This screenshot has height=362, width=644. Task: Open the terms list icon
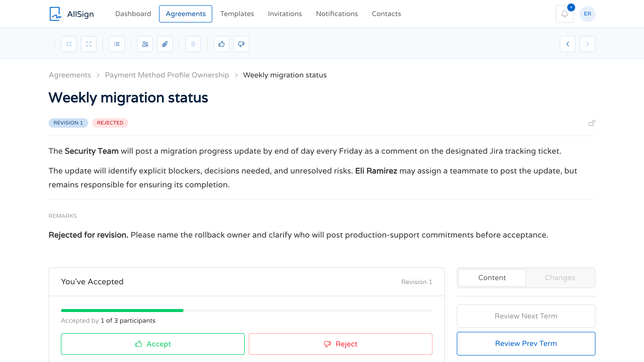coord(117,44)
